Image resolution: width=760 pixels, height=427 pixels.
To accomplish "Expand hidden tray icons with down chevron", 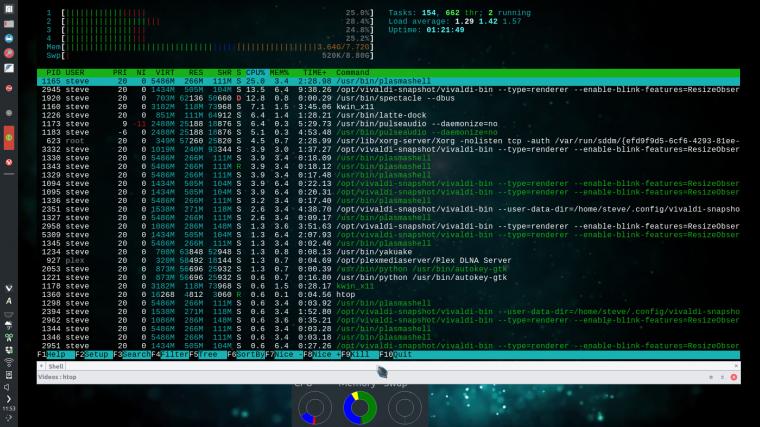I will [9, 288].
